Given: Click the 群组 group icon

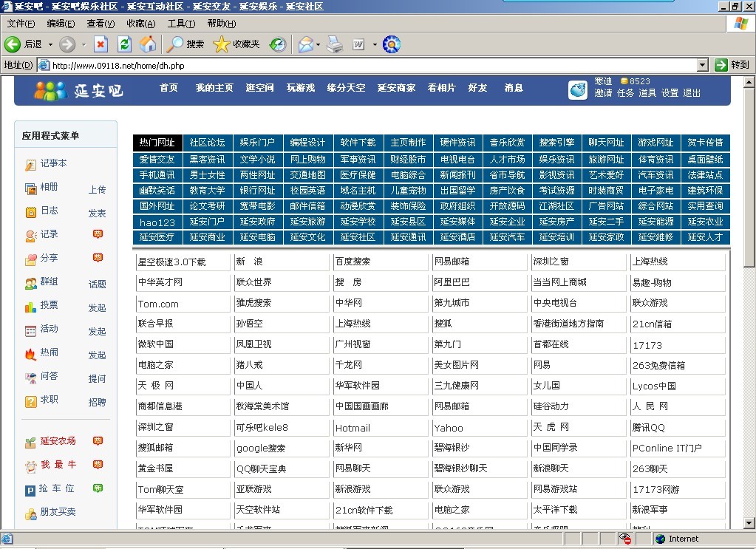Looking at the screenshot, I should [30, 283].
